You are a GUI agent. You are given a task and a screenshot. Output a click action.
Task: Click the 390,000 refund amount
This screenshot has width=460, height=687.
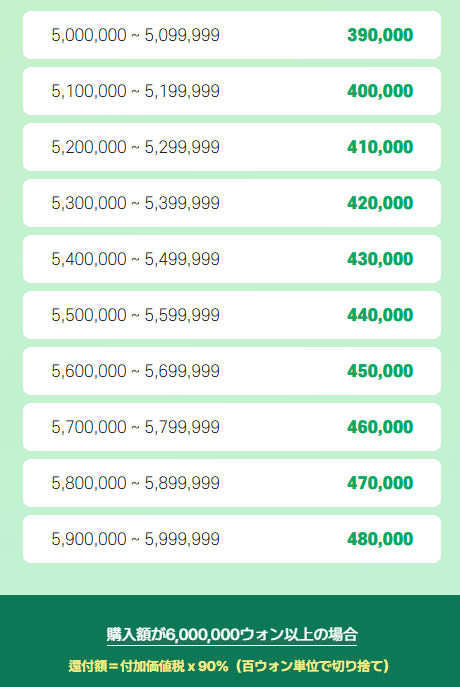pyautogui.click(x=380, y=35)
